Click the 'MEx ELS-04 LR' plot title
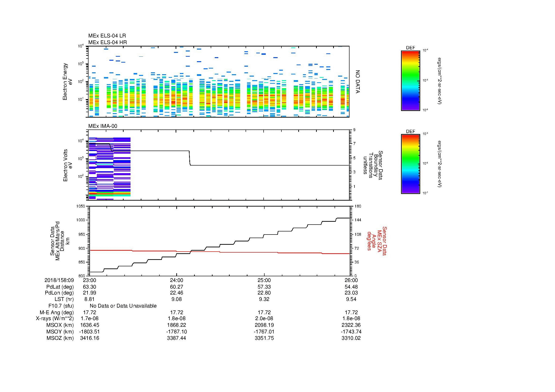The width and height of the screenshot is (555, 392). point(107,36)
